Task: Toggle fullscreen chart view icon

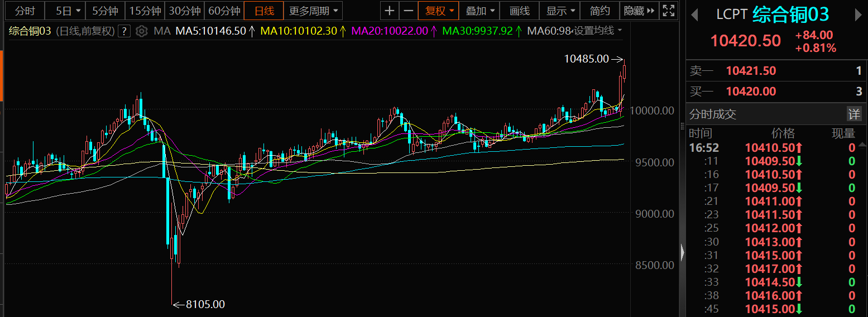Action: point(668,11)
